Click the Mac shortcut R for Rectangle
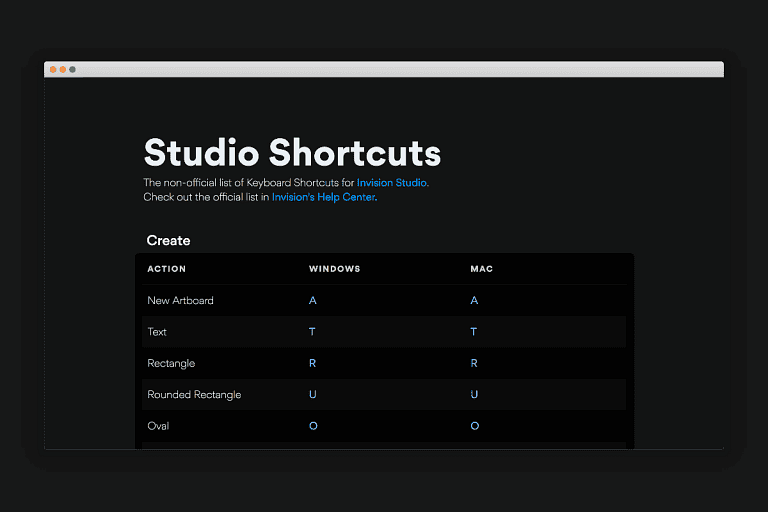Screen dimensions: 768x512 point(474,364)
